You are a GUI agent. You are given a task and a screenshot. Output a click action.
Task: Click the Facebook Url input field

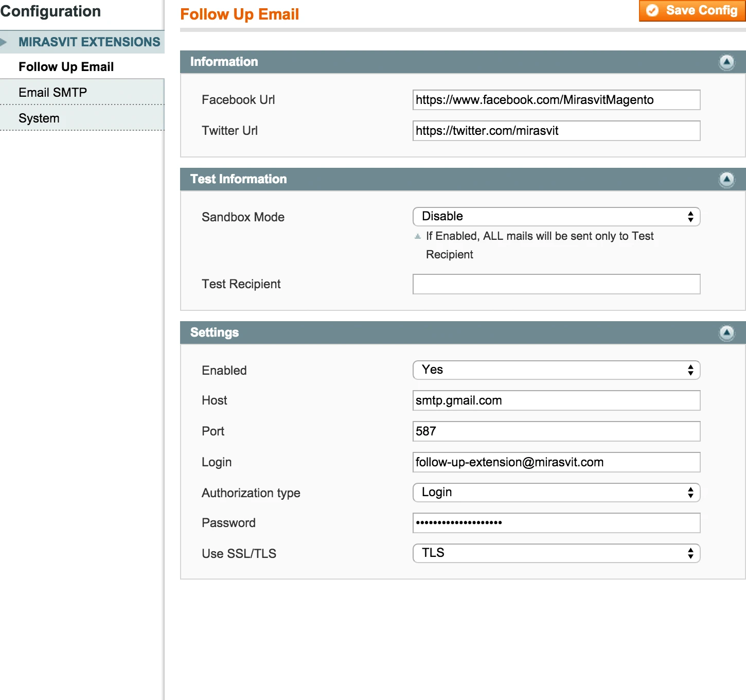click(556, 100)
